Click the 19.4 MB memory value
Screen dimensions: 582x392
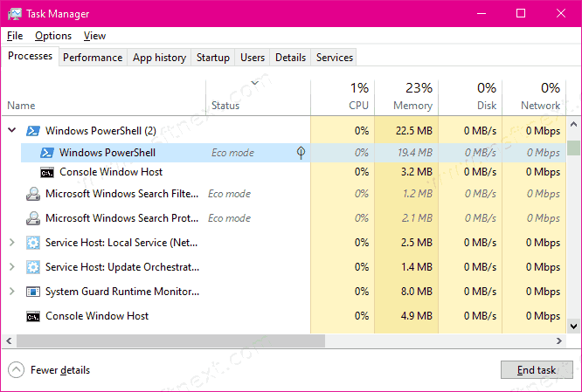tap(415, 153)
